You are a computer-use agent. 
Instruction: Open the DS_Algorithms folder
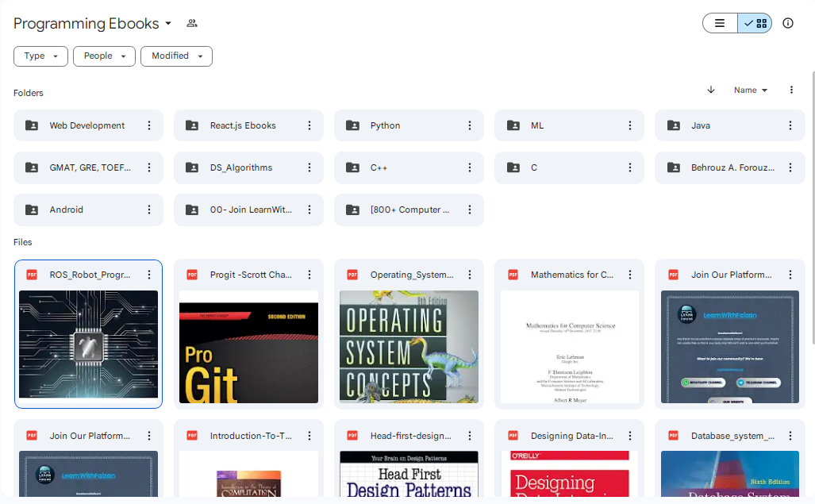(x=248, y=167)
